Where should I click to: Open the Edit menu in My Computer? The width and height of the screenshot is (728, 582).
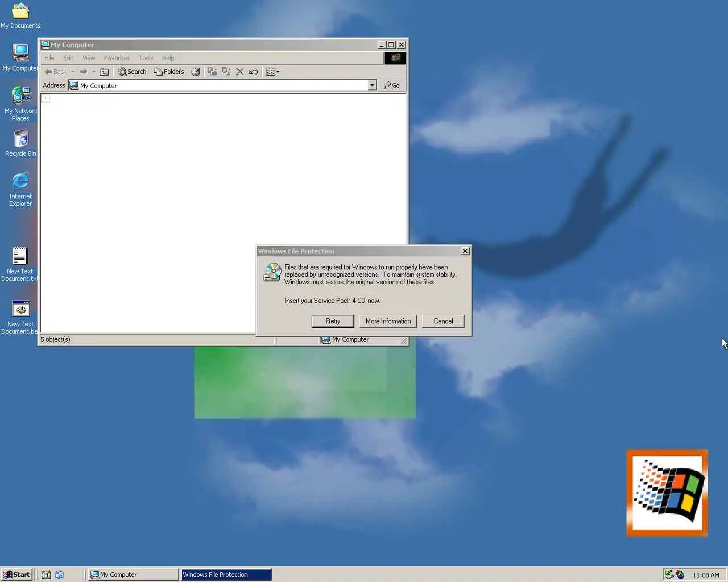(68, 58)
